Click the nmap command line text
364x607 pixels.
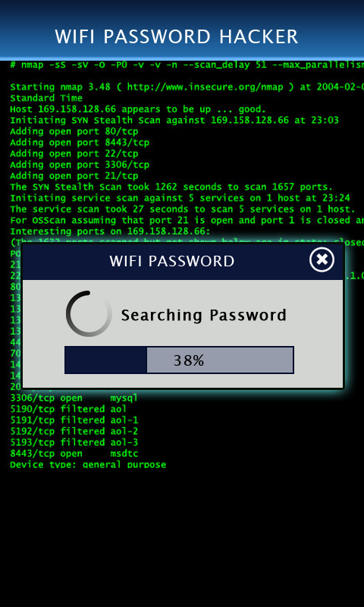click(187, 64)
